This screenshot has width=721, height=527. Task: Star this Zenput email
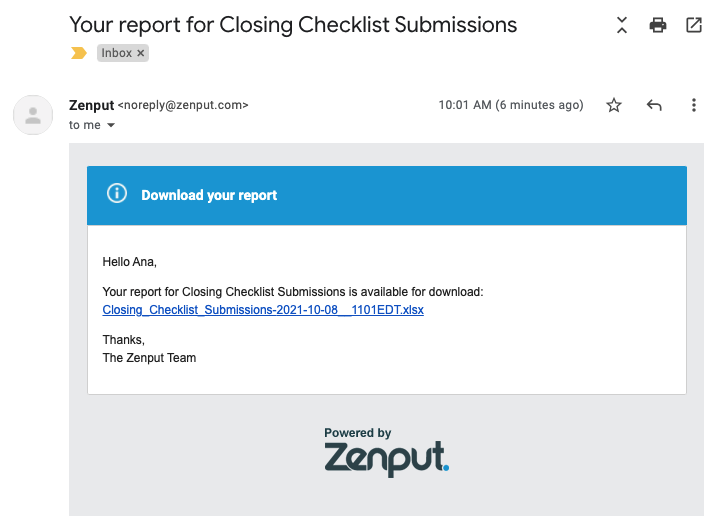coord(614,105)
